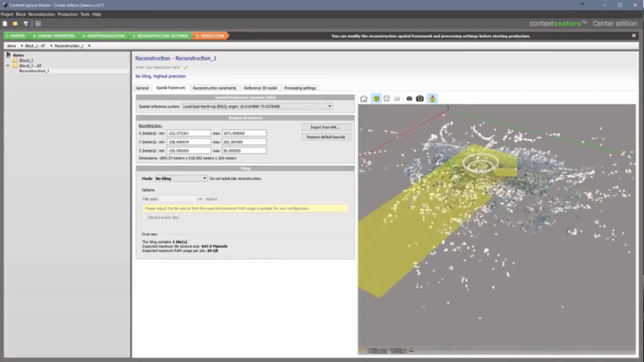Click the Block_1 - AT folder icon in tree
Image resolution: width=644 pixels, height=362 pixels.
pyautogui.click(x=15, y=65)
